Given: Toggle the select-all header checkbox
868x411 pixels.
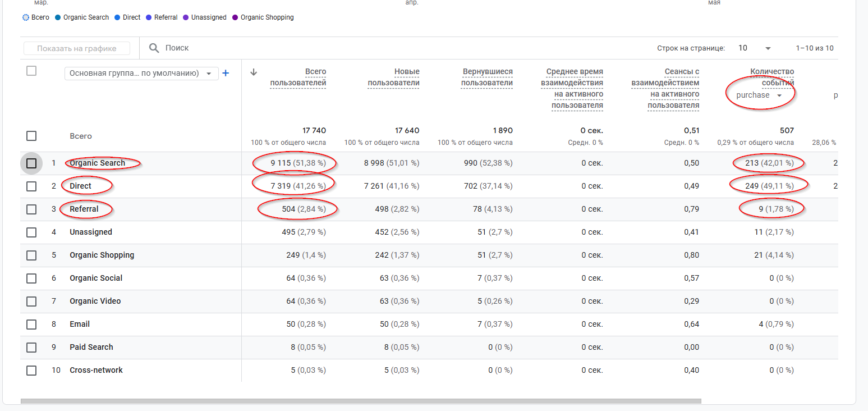Looking at the screenshot, I should click(x=31, y=71).
